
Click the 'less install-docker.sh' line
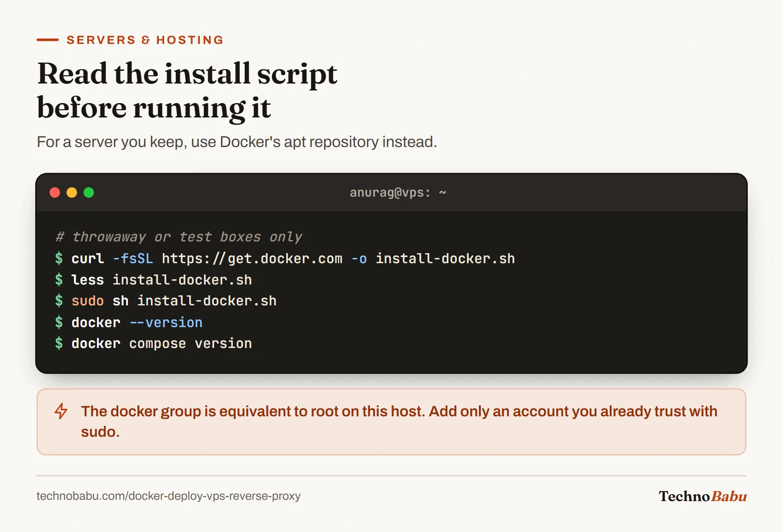point(154,280)
